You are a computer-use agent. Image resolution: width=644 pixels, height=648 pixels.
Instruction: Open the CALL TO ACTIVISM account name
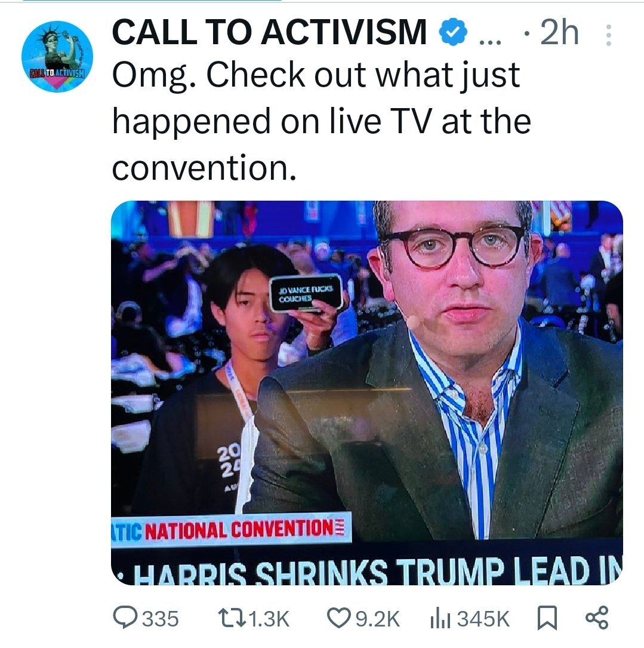(x=269, y=32)
